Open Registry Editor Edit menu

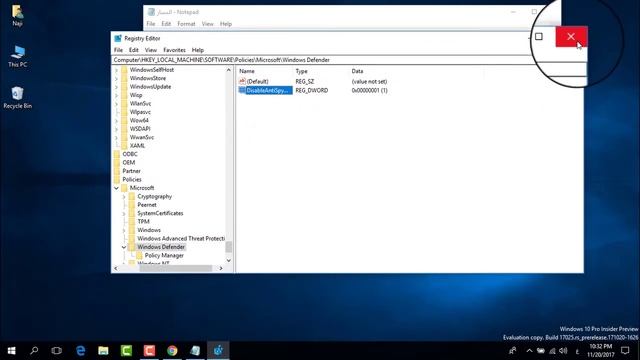tap(134, 50)
